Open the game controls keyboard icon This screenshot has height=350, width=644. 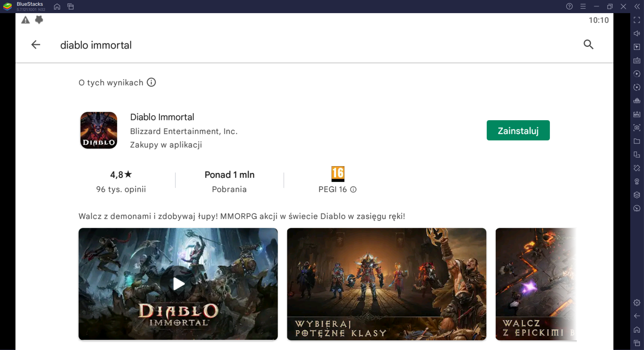pos(637,61)
